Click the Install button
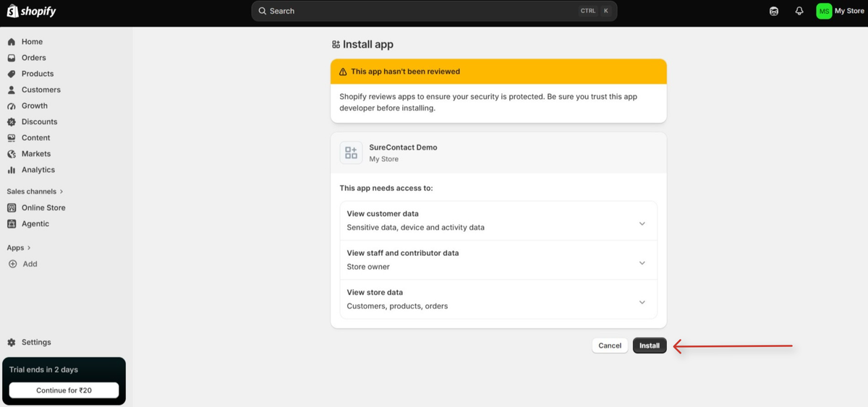This screenshot has width=868, height=407. point(650,346)
